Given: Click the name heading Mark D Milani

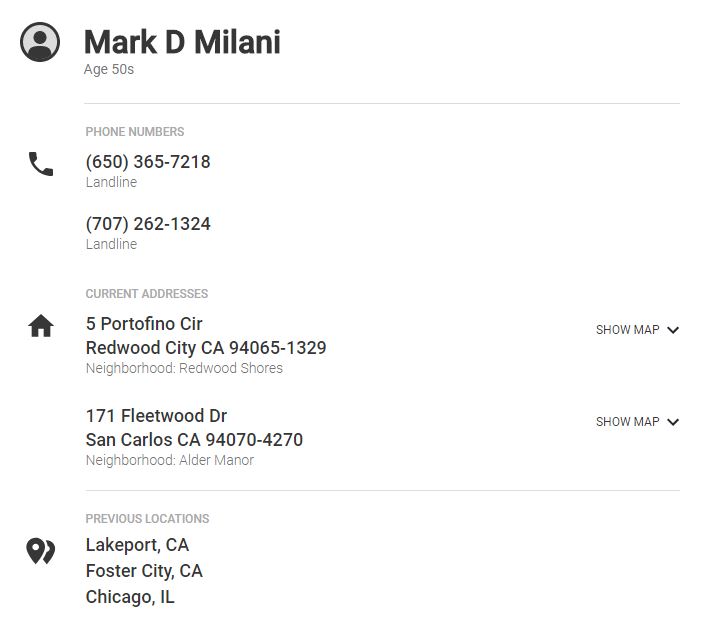Looking at the screenshot, I should tap(182, 42).
